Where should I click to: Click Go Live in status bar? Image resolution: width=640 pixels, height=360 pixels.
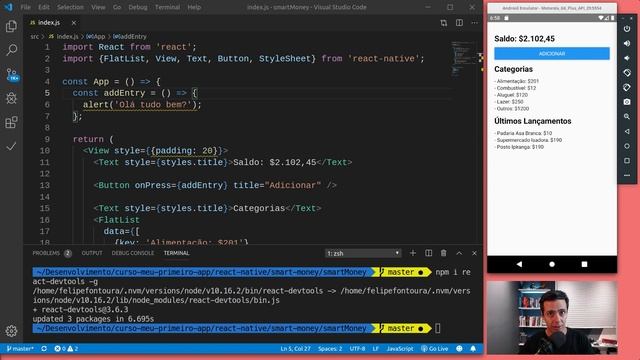pyautogui.click(x=435, y=349)
